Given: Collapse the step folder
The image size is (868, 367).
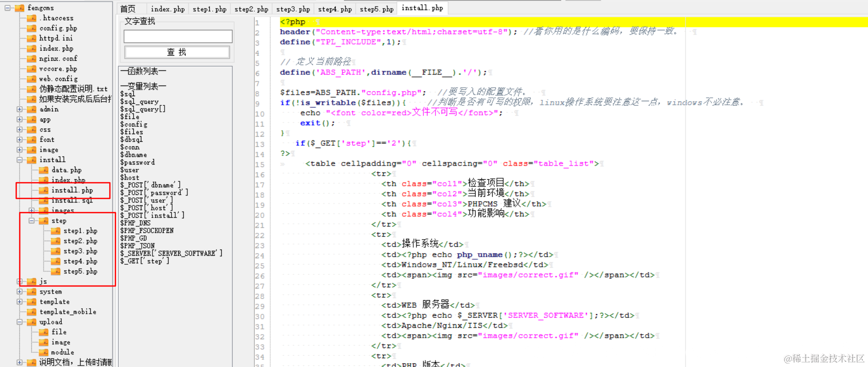Looking at the screenshot, I should coord(32,221).
